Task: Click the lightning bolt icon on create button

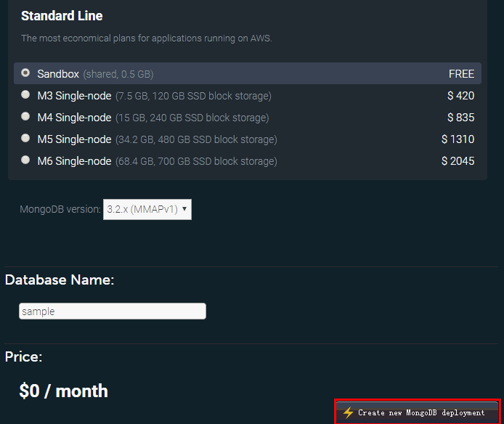Action: pyautogui.click(x=348, y=412)
